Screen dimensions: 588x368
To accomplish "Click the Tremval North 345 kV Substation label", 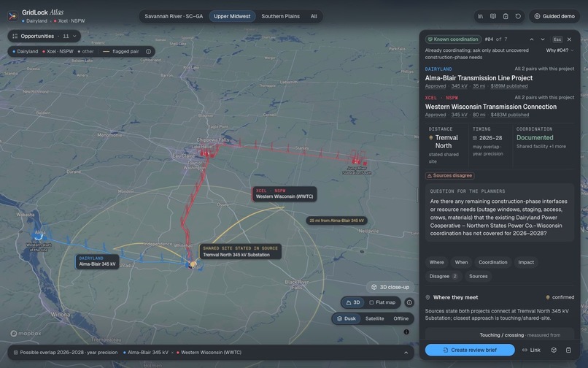I will tap(240, 252).
